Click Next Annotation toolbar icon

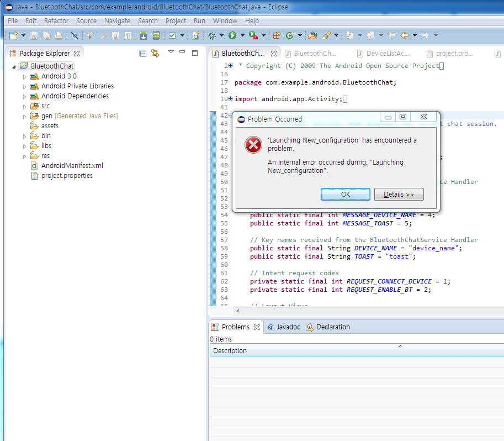(x=350, y=35)
